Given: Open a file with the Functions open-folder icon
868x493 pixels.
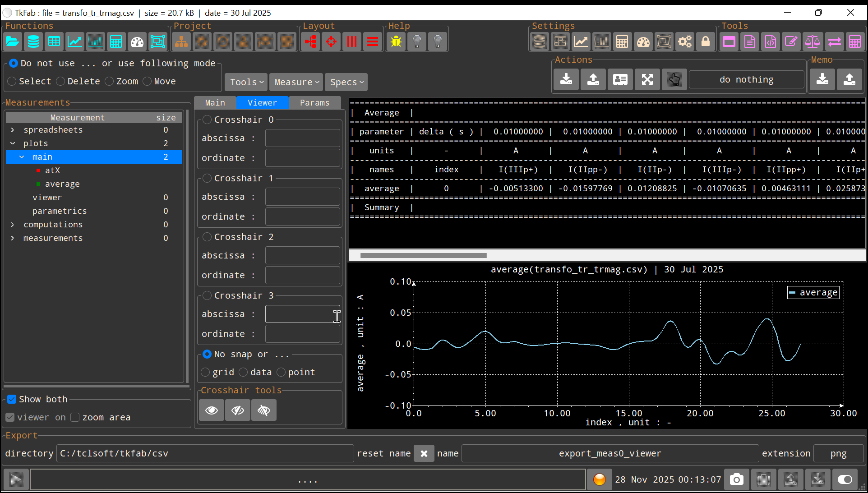Looking at the screenshot, I should (12, 41).
